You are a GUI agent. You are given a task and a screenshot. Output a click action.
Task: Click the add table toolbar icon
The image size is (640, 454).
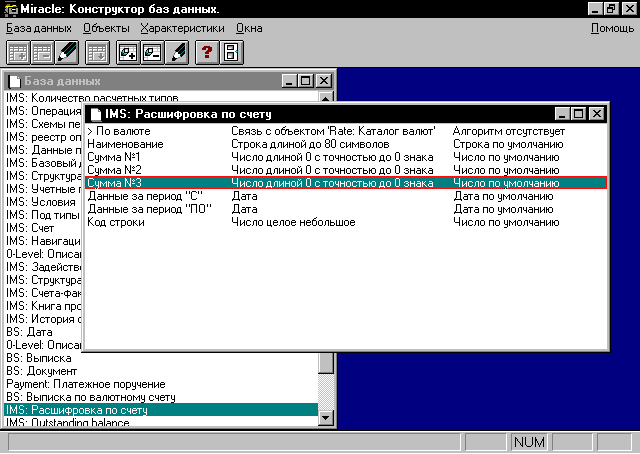[x=18, y=52]
